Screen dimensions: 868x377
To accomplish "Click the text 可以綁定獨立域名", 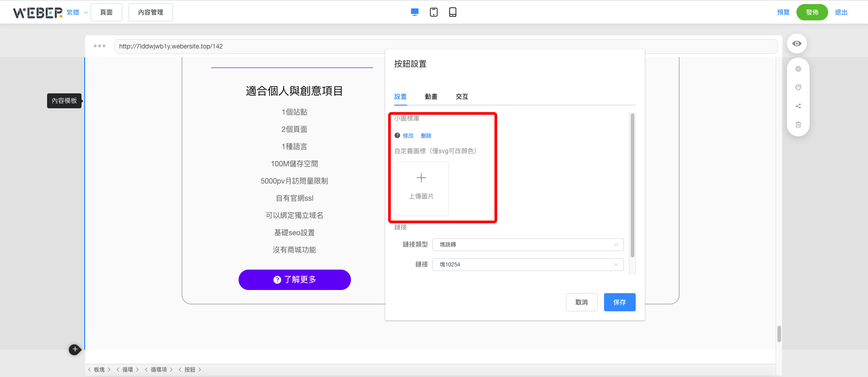I will click(x=294, y=215).
